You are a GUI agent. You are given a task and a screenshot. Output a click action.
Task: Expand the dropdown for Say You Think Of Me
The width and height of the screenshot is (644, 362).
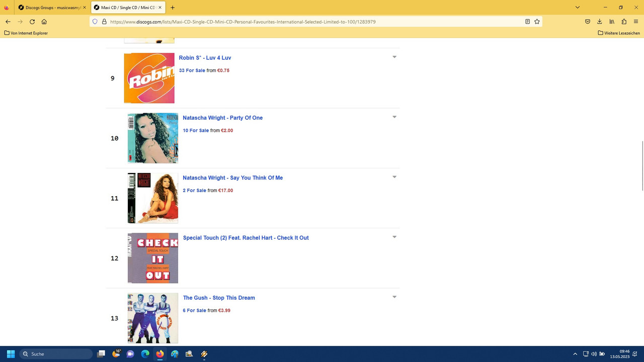pos(394,177)
